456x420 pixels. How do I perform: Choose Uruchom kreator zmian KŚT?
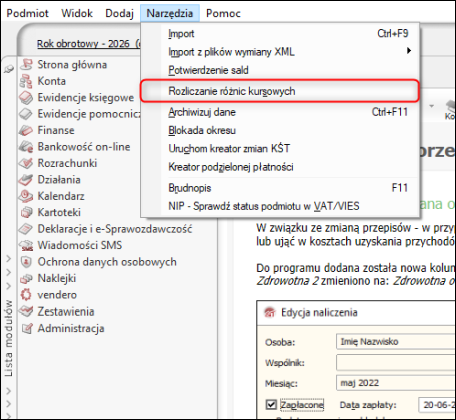click(x=280, y=148)
